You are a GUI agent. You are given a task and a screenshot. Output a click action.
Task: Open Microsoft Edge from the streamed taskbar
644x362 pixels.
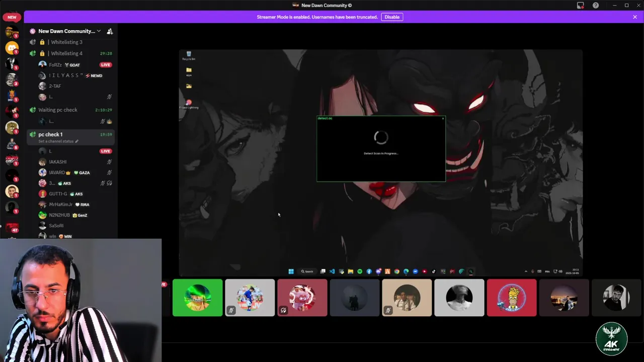406,271
